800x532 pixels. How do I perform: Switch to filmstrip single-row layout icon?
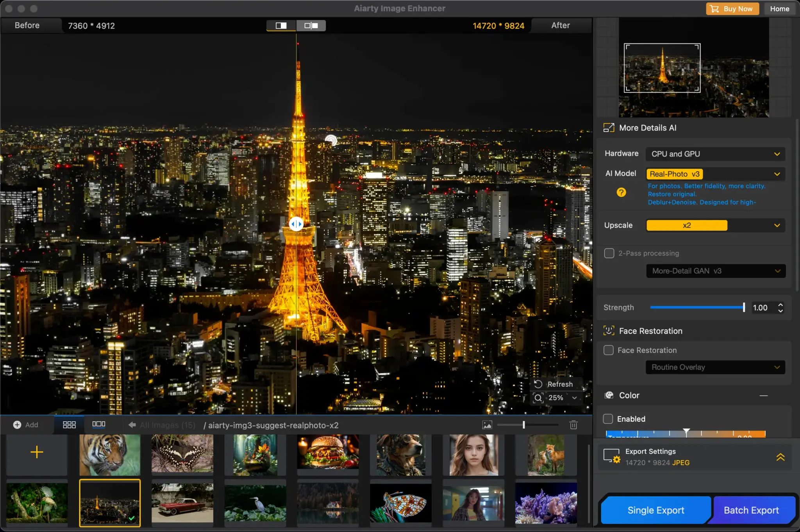[x=98, y=424]
